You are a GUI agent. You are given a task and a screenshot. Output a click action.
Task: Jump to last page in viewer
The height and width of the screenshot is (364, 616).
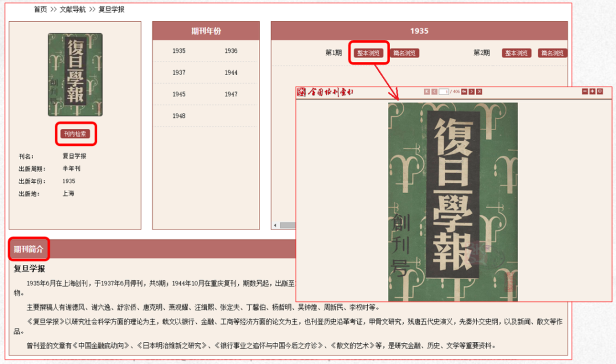pyautogui.click(x=479, y=91)
